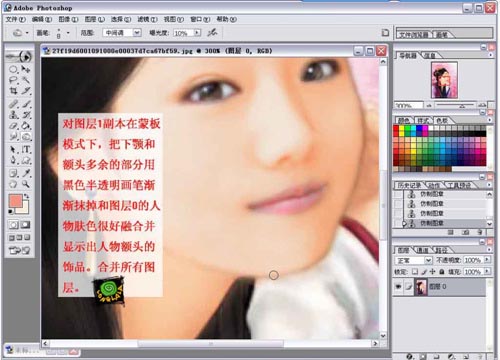Select the Notes tool
This screenshot has height=360, width=500.
click(13, 173)
